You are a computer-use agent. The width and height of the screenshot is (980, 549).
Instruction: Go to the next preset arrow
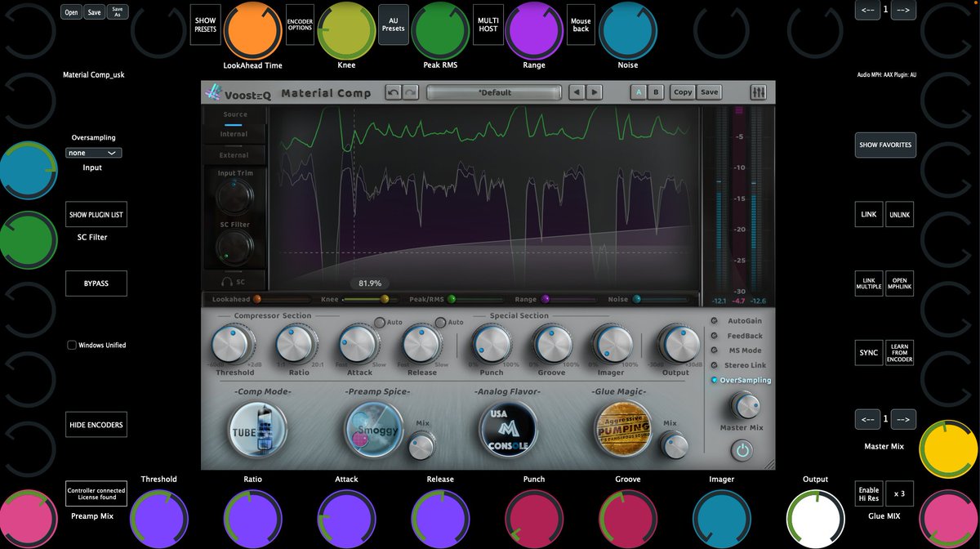[595, 92]
